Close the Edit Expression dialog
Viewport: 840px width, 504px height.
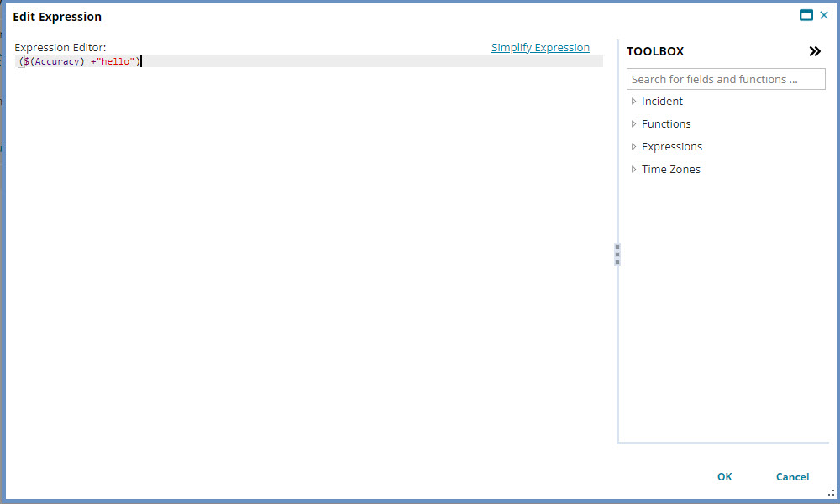coord(825,14)
